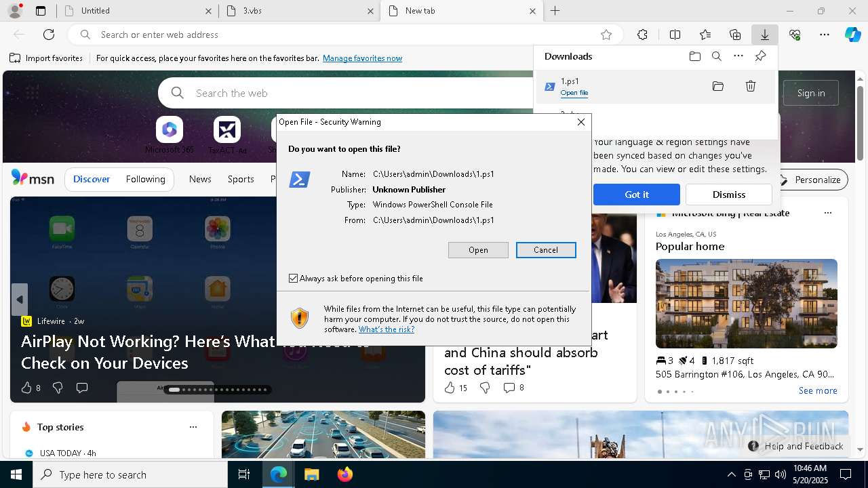Image resolution: width=868 pixels, height=488 pixels.
Task: Click Import favorites
Action: click(x=46, y=58)
